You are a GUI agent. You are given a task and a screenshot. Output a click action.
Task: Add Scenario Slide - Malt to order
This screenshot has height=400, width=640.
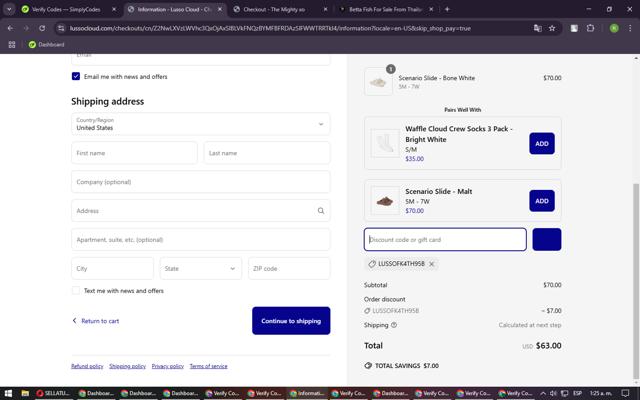(x=542, y=201)
